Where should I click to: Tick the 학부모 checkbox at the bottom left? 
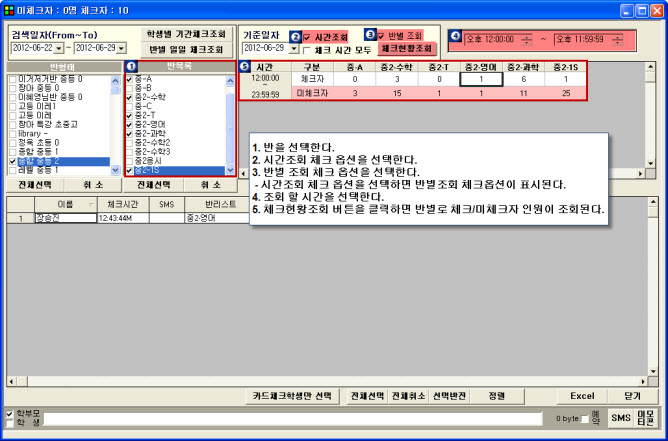[10, 412]
